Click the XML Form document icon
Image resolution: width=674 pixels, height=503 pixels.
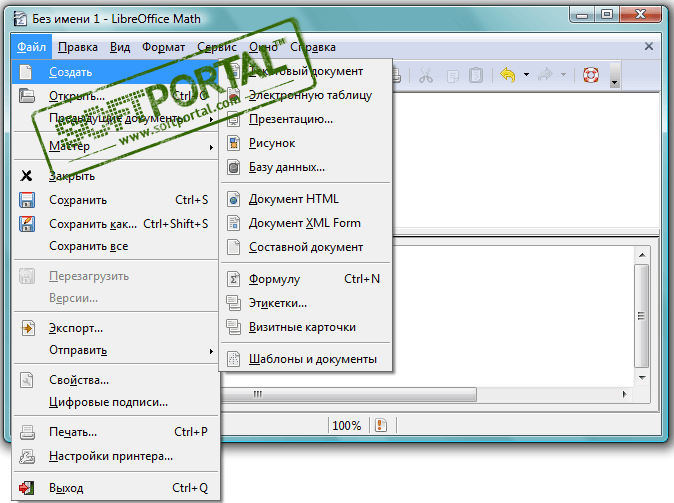pos(233,223)
